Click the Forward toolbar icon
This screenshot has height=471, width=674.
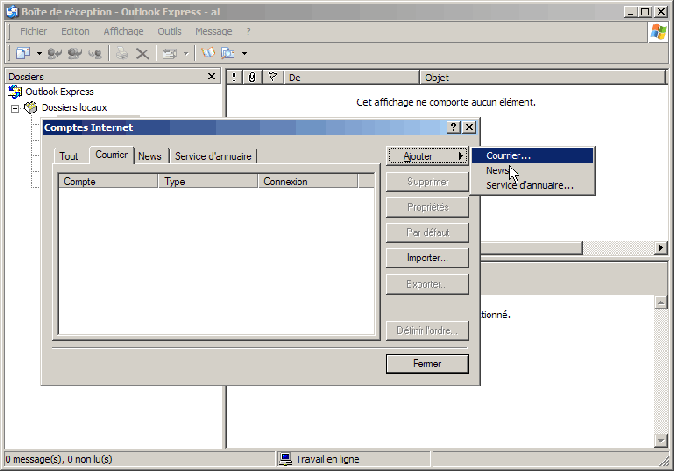[x=95, y=53]
